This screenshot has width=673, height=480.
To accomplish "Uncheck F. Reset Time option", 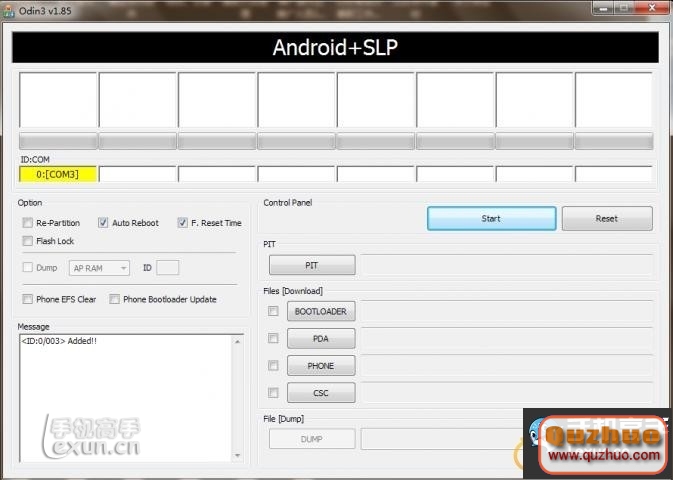I will pos(182,222).
